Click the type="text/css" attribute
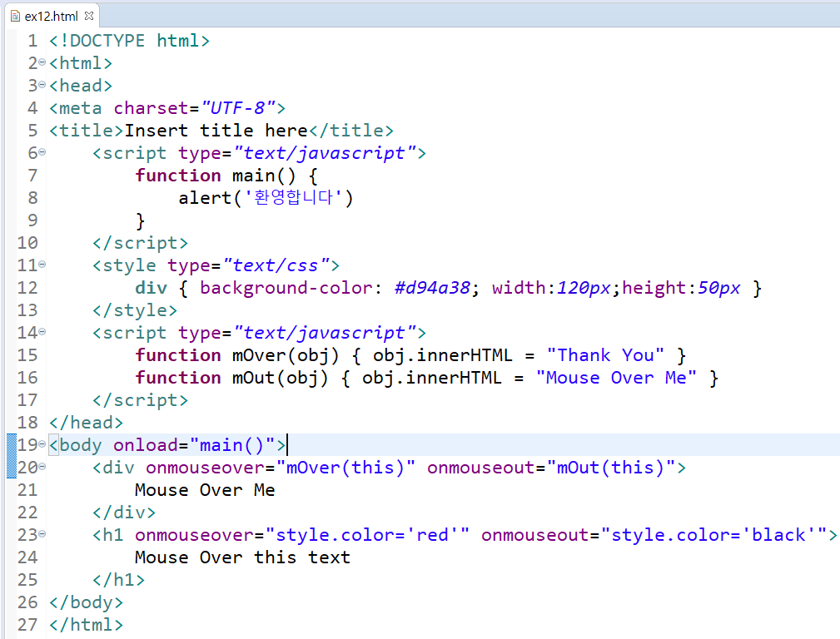The width and height of the screenshot is (840, 639). pos(248,265)
